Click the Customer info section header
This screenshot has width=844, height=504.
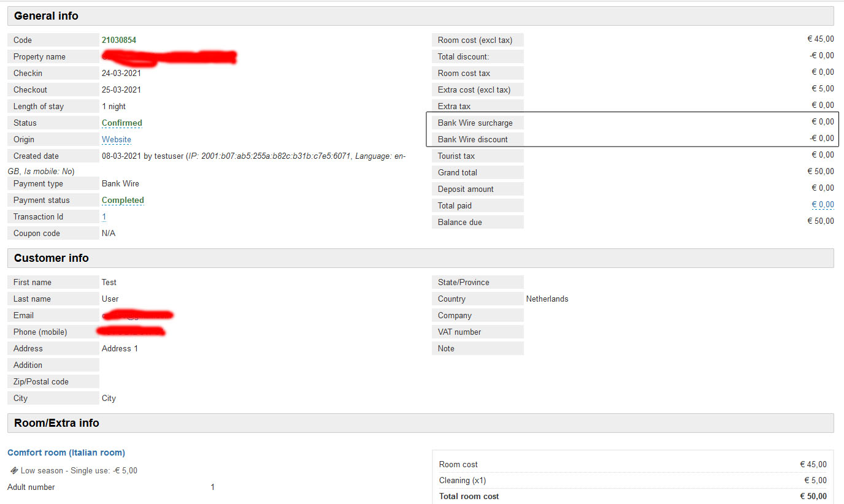[x=52, y=258]
